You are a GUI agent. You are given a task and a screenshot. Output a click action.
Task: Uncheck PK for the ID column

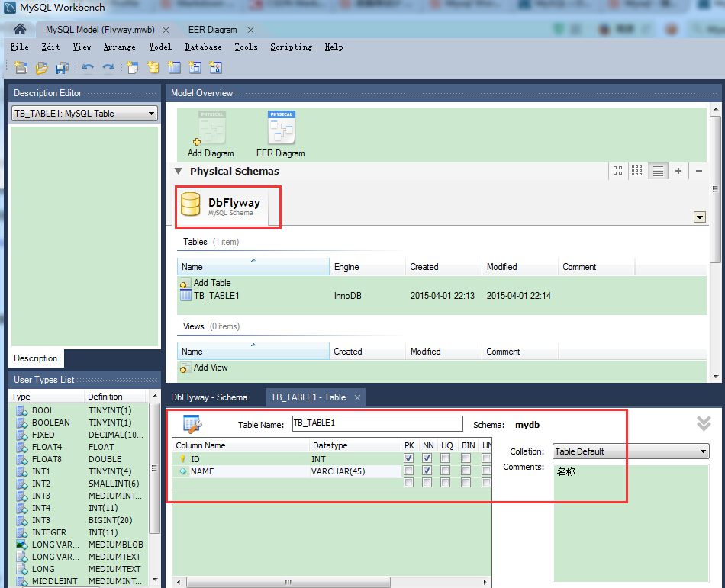click(x=409, y=458)
